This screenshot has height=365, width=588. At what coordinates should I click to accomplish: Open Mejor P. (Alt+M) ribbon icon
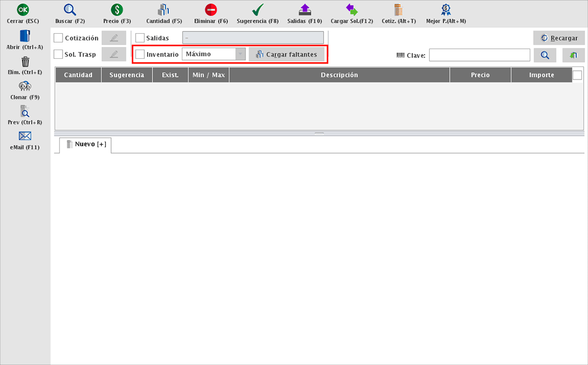tap(446, 10)
